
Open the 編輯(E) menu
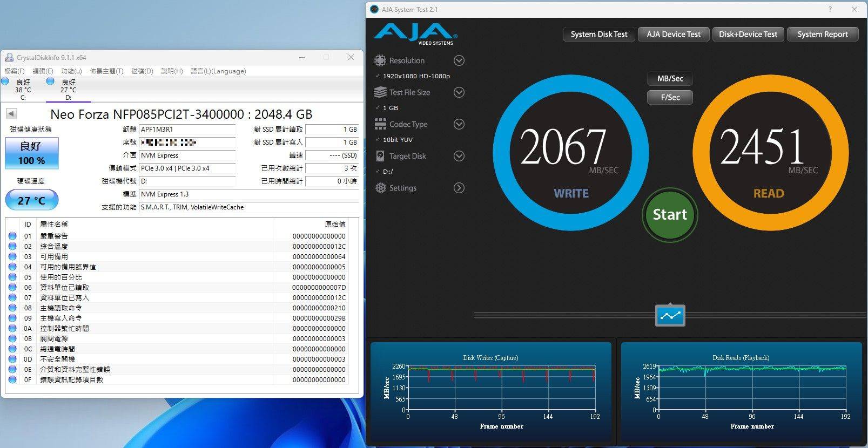click(43, 71)
